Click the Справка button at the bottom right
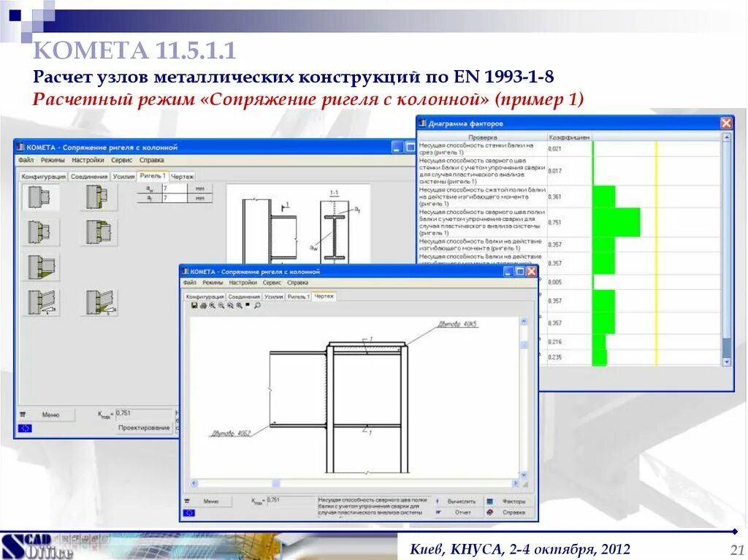 [x=511, y=513]
